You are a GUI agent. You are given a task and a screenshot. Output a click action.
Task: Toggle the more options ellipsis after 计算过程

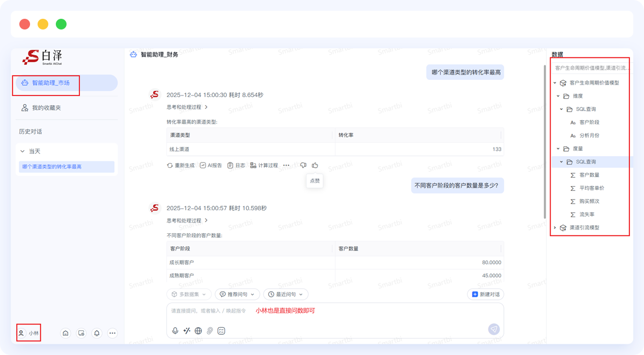[286, 165]
